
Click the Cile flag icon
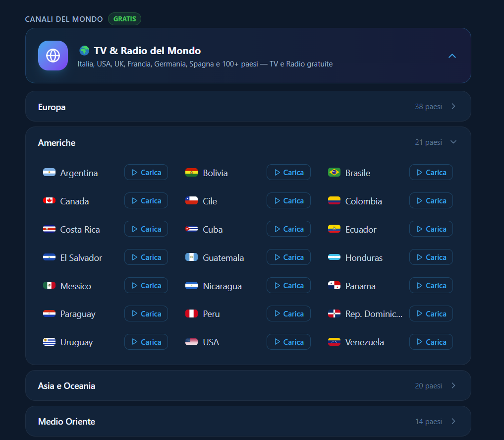point(192,201)
